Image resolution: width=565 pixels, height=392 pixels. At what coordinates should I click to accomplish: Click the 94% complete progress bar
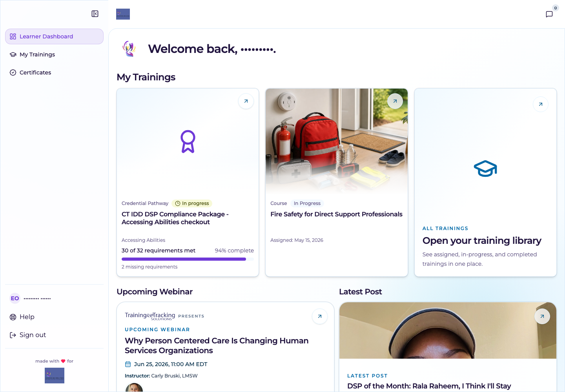point(188,259)
